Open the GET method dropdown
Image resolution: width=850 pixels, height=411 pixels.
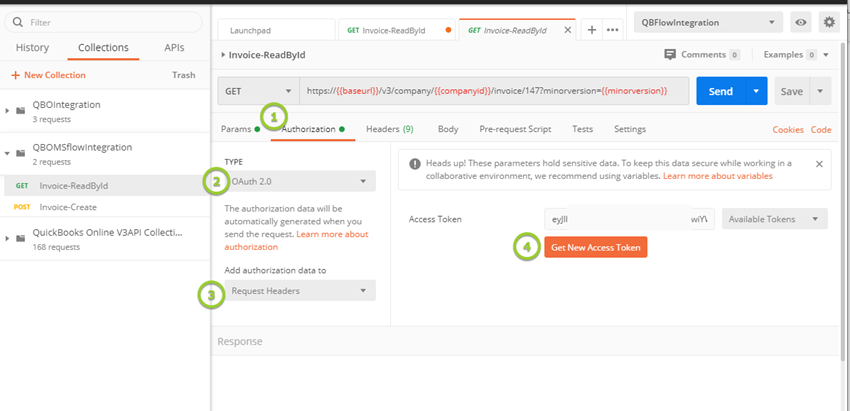pos(254,91)
